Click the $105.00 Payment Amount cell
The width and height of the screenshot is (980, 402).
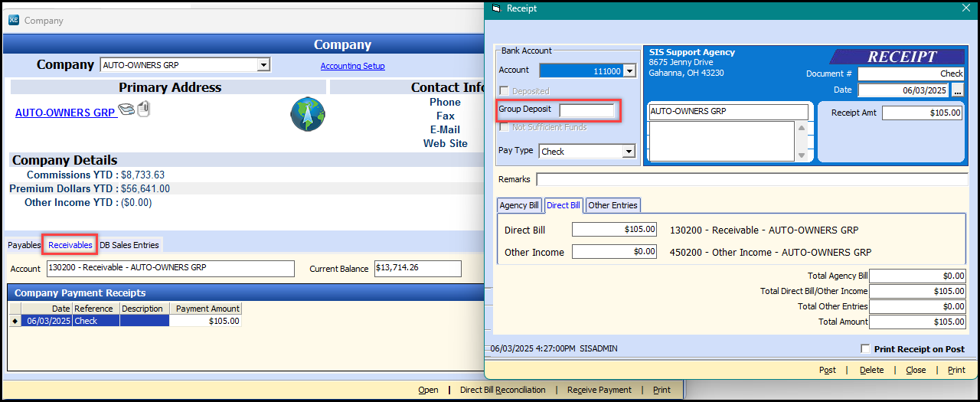click(205, 321)
